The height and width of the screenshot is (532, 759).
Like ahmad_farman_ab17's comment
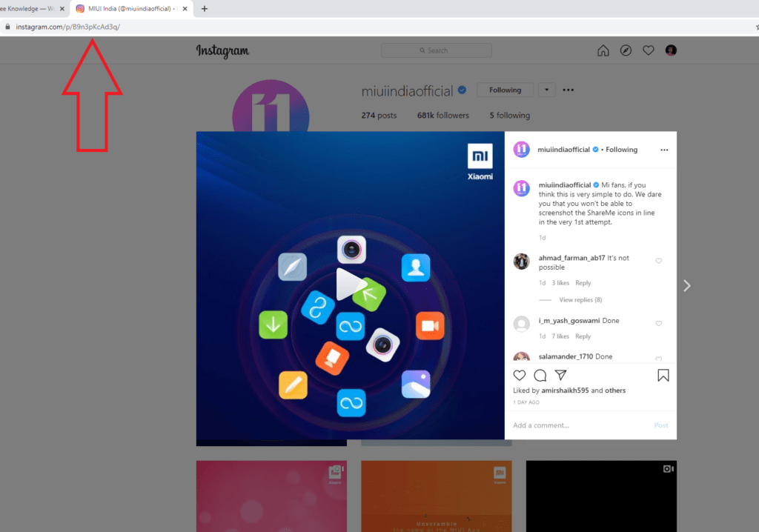(658, 261)
